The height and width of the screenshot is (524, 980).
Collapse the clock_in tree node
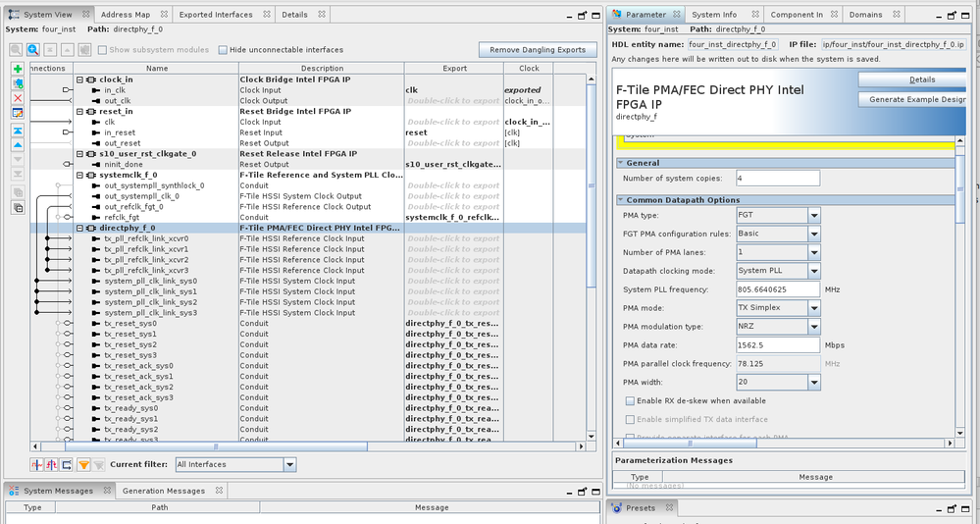click(x=80, y=79)
